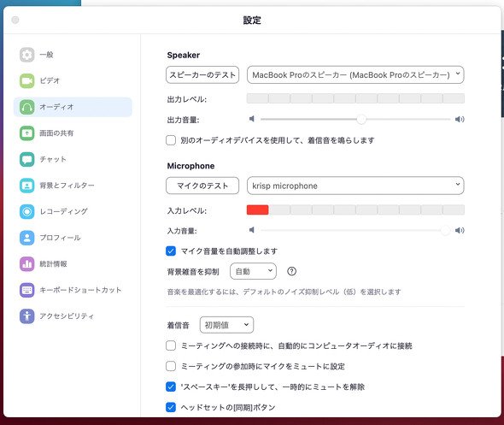Viewport: 504px width, 425px height.
Task: Click the キーボードショートカット keyboard icon
Action: [27, 290]
